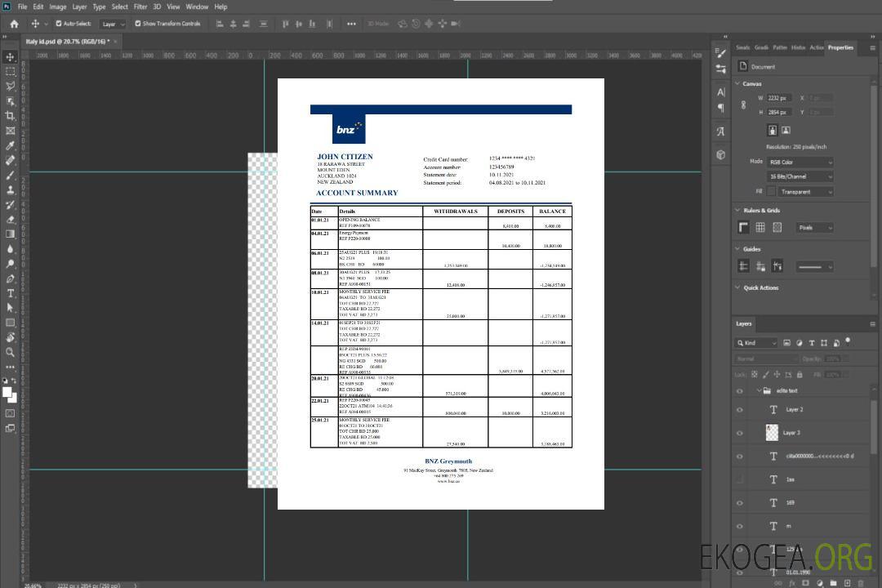Select the Horizontal Type tool
Viewport: 882px width, 588px height.
[x=10, y=293]
